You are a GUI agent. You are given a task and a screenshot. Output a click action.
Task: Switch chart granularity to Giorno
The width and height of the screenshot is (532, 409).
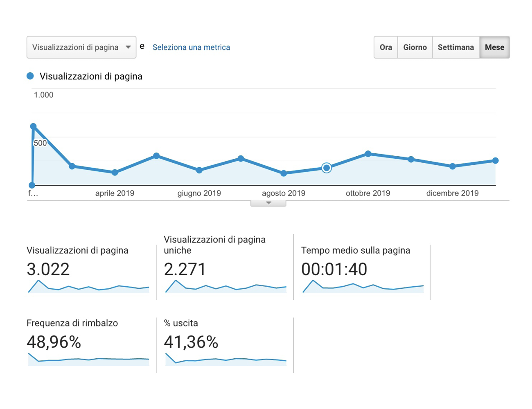(x=415, y=47)
